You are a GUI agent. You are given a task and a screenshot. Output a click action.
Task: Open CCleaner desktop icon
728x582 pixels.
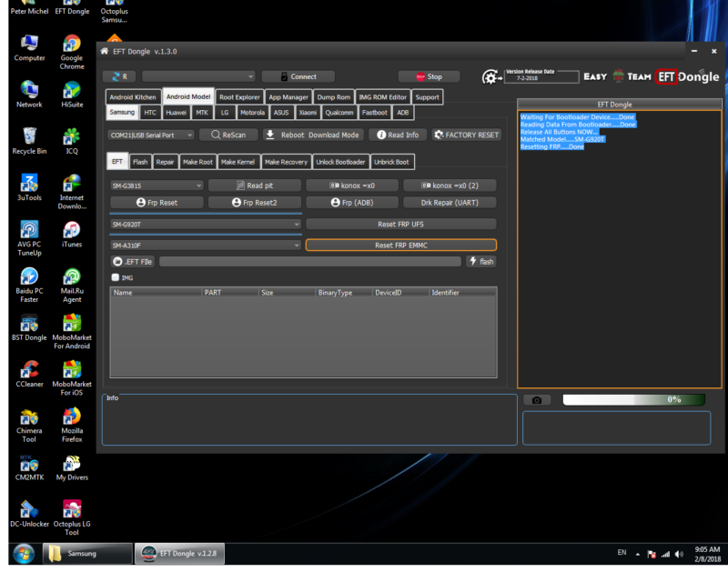pyautogui.click(x=29, y=374)
